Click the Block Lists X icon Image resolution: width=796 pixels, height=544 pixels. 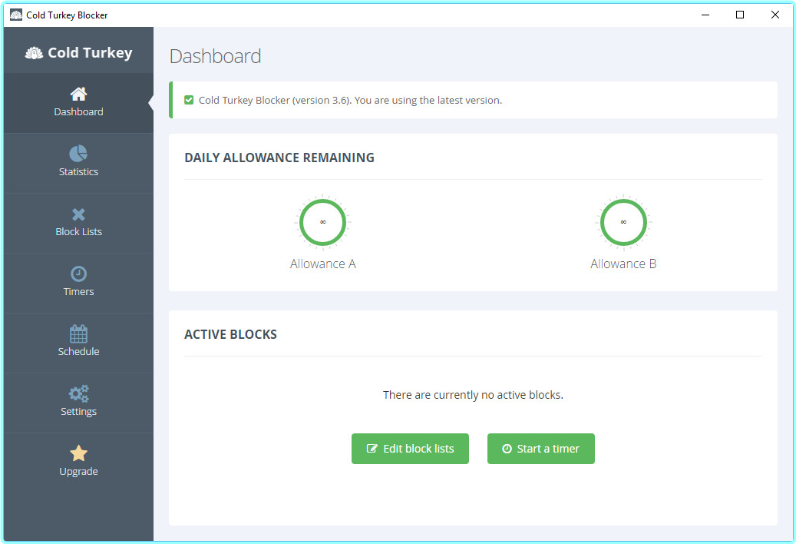click(78, 214)
